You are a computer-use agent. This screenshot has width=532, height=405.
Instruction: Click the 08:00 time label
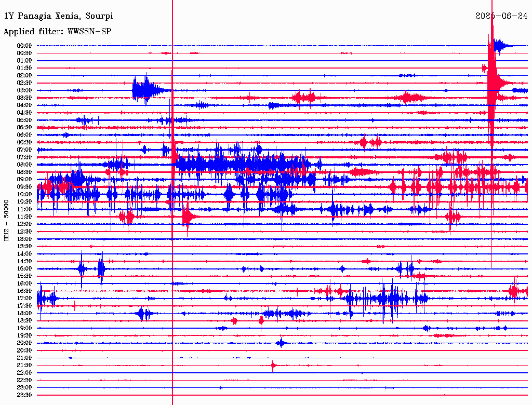coord(24,165)
